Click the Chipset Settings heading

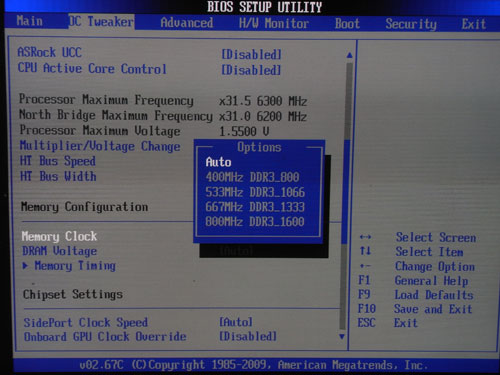[73, 294]
